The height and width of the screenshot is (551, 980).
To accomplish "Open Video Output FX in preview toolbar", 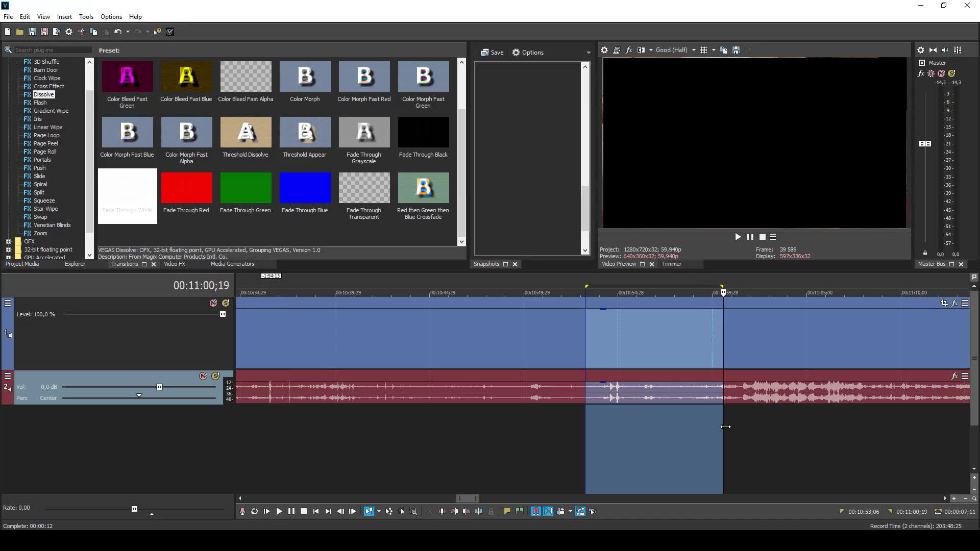I will click(x=629, y=50).
